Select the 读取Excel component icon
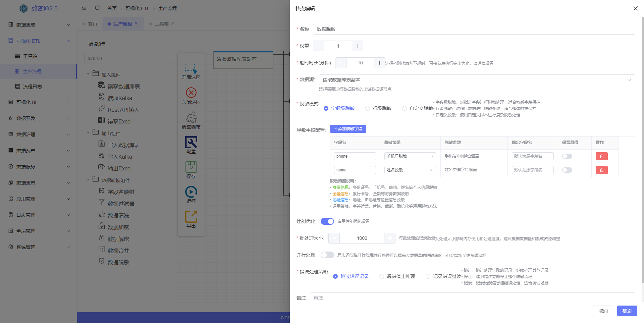 coord(101,120)
